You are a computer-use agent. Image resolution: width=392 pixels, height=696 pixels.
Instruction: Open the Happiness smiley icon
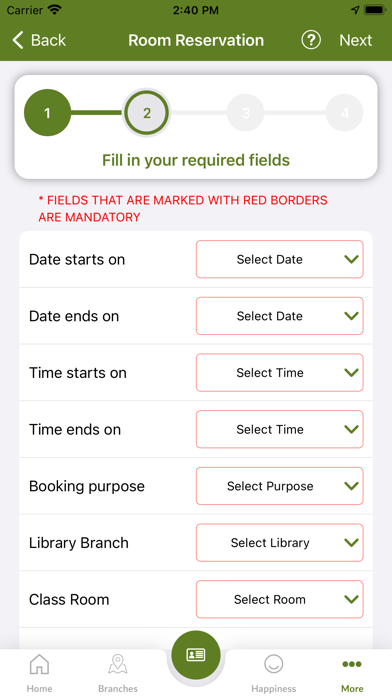[273, 664]
